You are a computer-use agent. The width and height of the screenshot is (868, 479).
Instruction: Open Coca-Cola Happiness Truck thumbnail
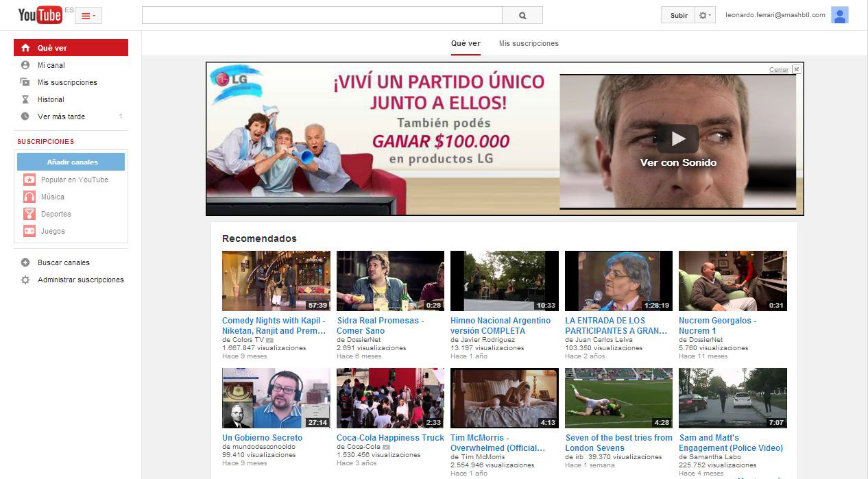coord(390,398)
